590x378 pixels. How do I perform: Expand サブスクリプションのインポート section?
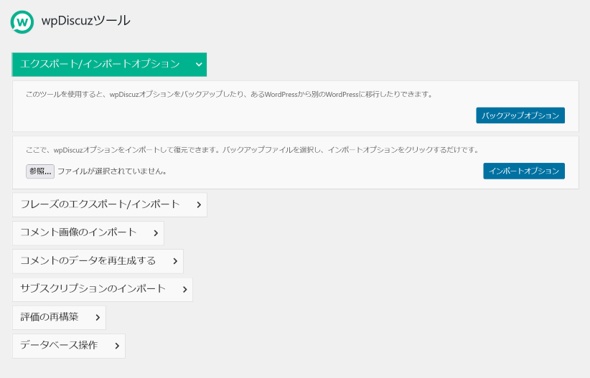click(x=102, y=289)
